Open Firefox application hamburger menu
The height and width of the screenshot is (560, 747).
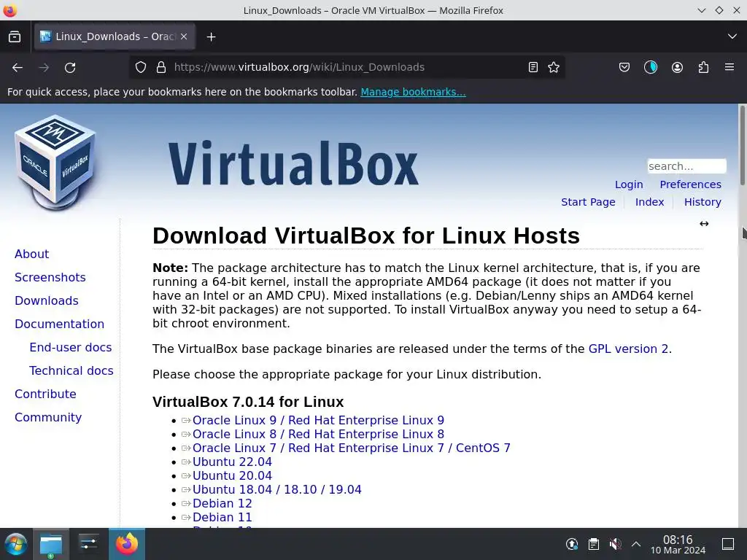coord(729,67)
